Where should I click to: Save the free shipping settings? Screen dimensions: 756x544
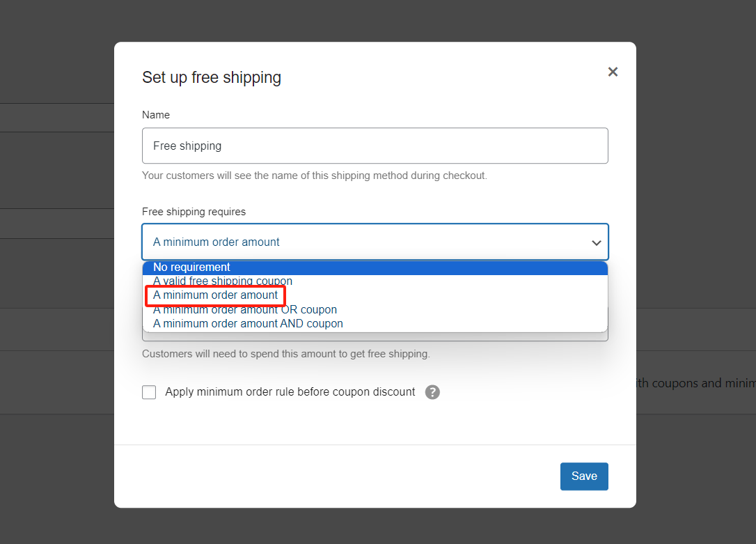coord(584,476)
